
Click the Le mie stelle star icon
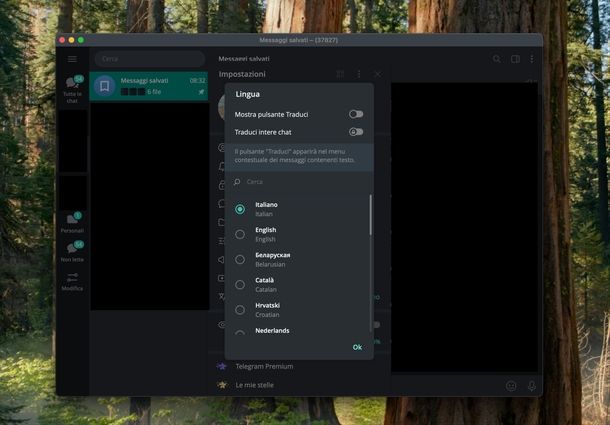point(222,385)
